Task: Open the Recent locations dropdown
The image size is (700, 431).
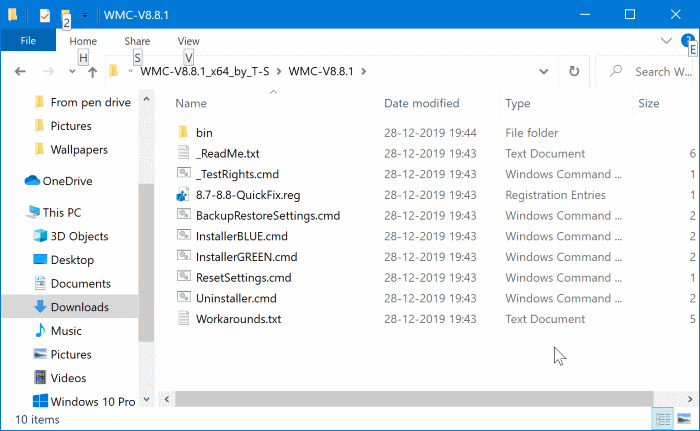Action: click(x=72, y=71)
